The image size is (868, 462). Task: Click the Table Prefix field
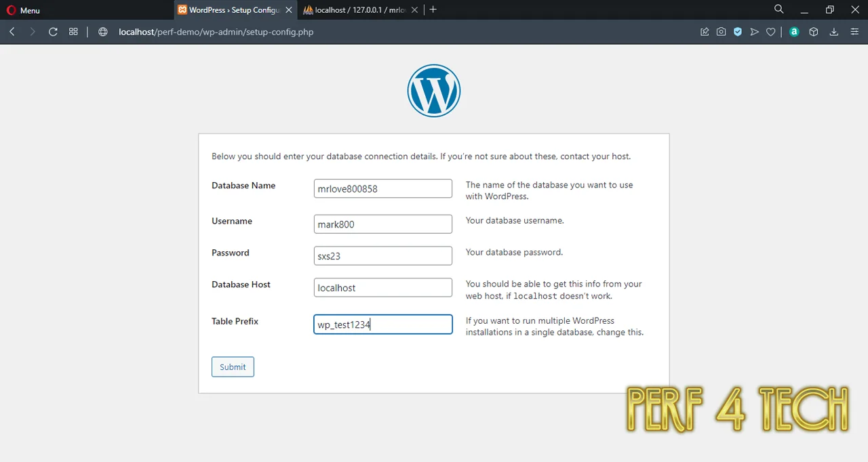(383, 324)
